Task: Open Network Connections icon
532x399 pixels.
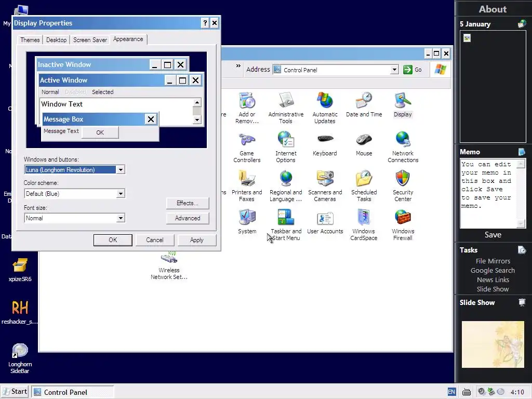Action: click(403, 147)
